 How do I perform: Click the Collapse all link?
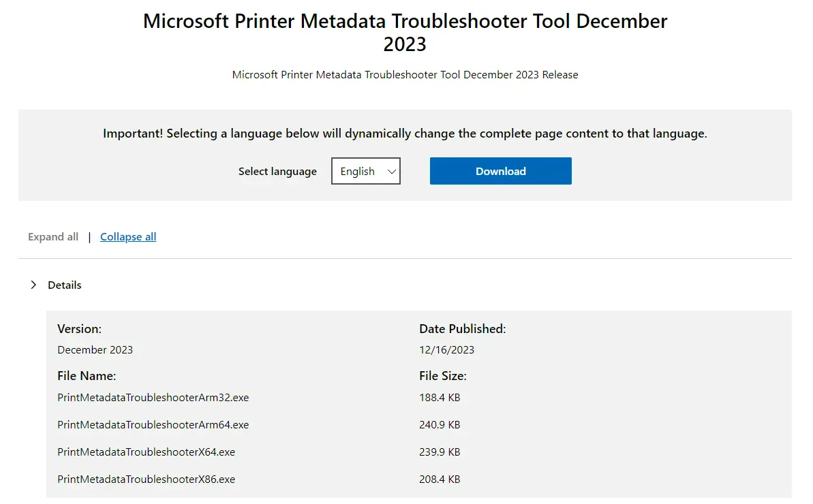(128, 237)
